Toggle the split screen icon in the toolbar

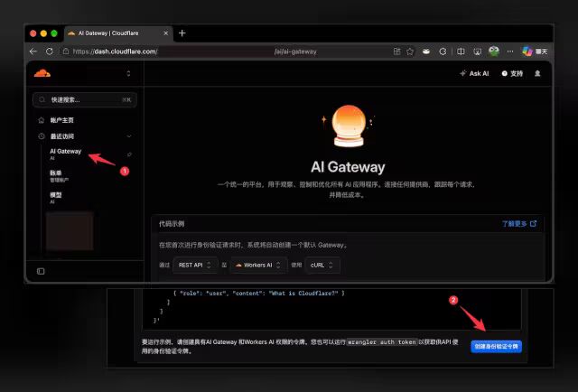coord(461,51)
